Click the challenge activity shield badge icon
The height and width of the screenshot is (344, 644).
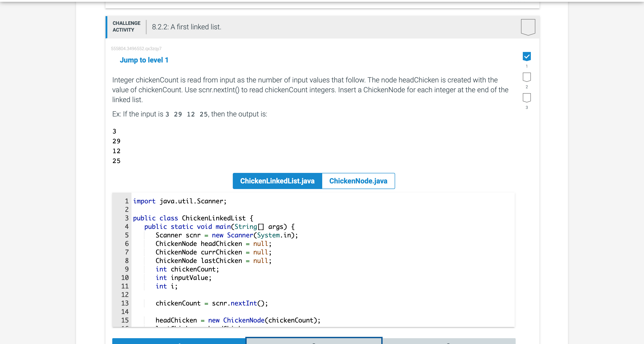527,27
